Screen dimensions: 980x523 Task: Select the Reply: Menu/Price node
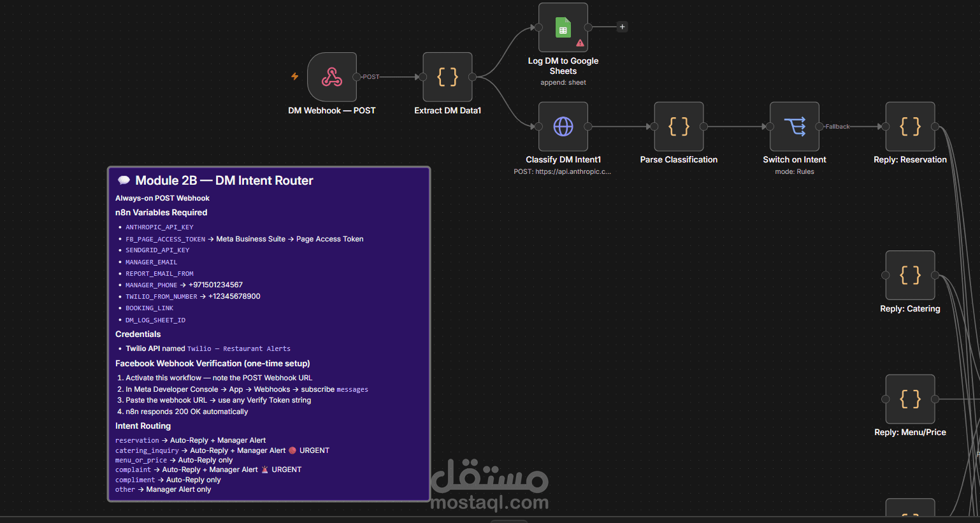pyautogui.click(x=911, y=399)
